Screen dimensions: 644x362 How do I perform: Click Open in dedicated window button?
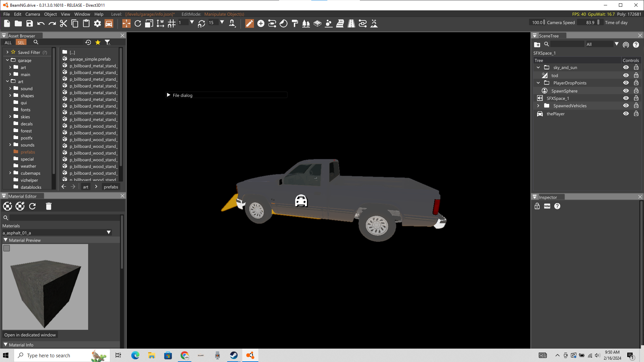(x=30, y=335)
